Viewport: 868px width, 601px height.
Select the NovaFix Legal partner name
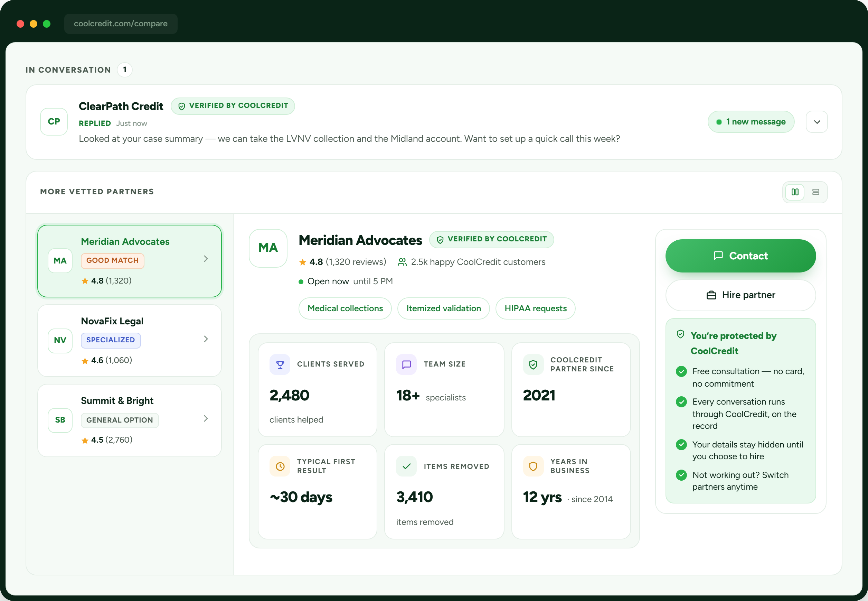point(112,321)
